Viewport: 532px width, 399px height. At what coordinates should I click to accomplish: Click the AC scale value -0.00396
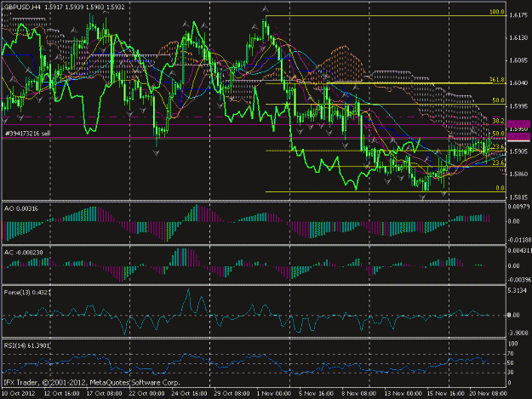pyautogui.click(x=519, y=280)
